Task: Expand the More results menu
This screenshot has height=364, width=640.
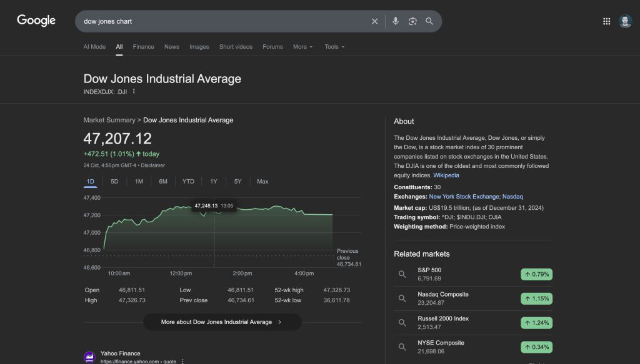Action: point(302,46)
